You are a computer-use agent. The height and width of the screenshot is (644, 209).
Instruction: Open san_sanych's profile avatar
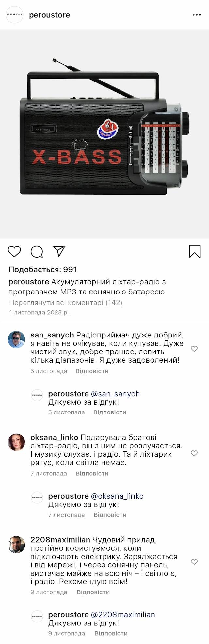click(16, 339)
